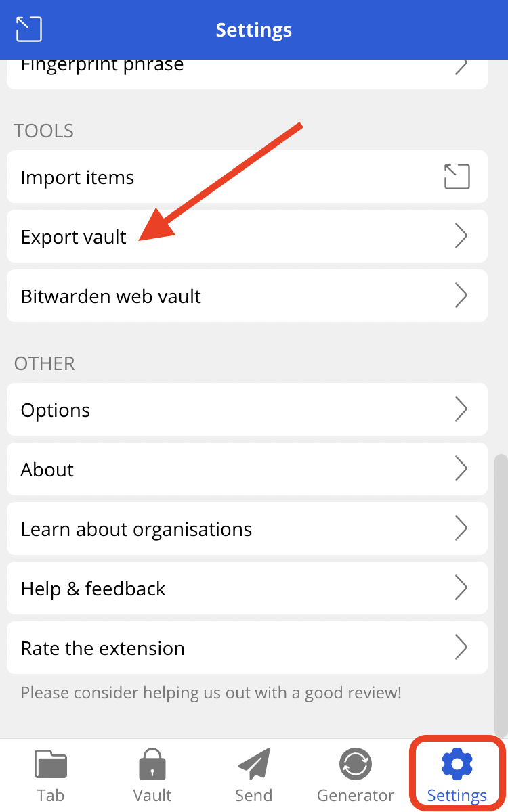Click the pop-out window icon in the header

coord(28,29)
